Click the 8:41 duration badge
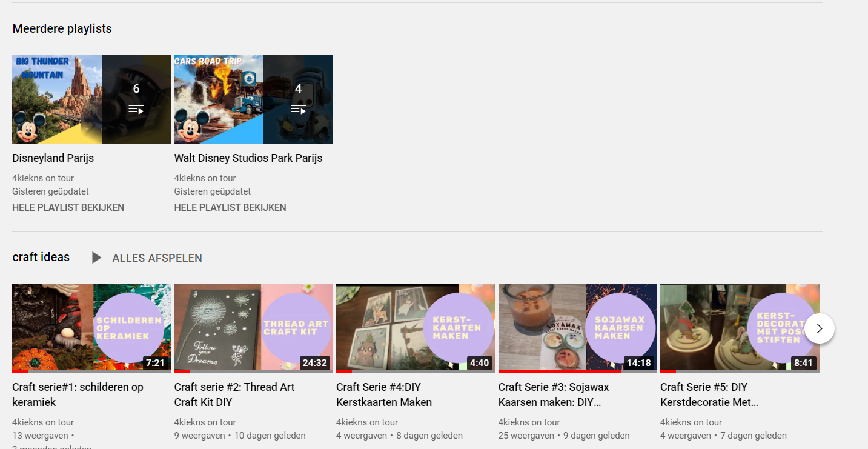The image size is (868, 449). [x=803, y=363]
